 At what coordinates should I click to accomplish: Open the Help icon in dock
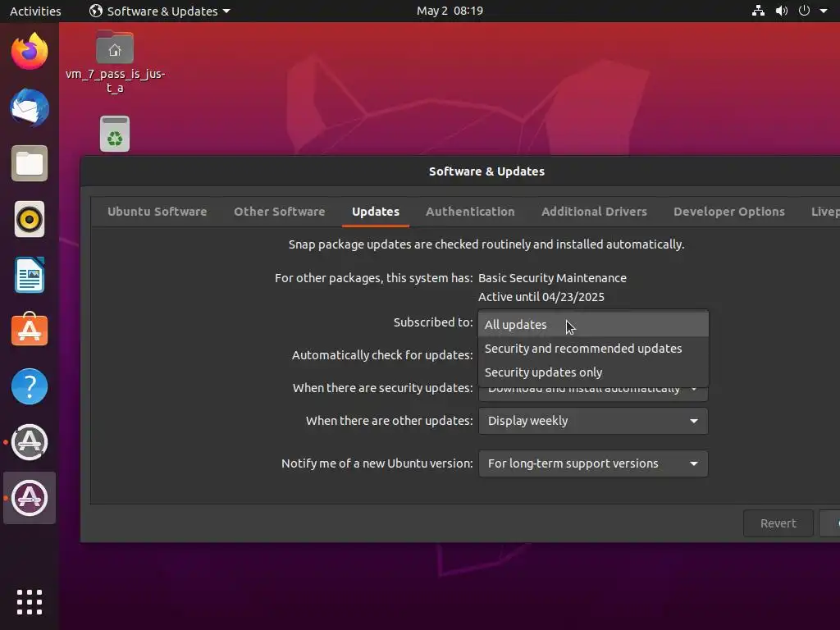pos(30,386)
